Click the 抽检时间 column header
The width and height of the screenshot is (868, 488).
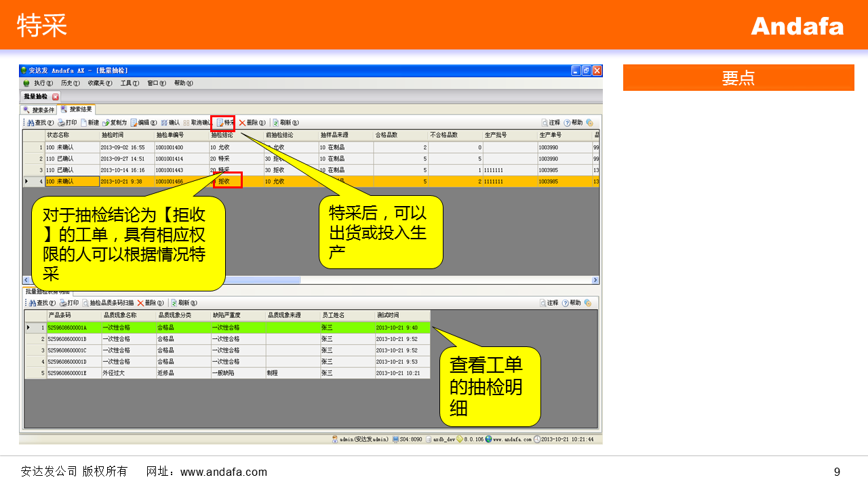click(x=126, y=136)
